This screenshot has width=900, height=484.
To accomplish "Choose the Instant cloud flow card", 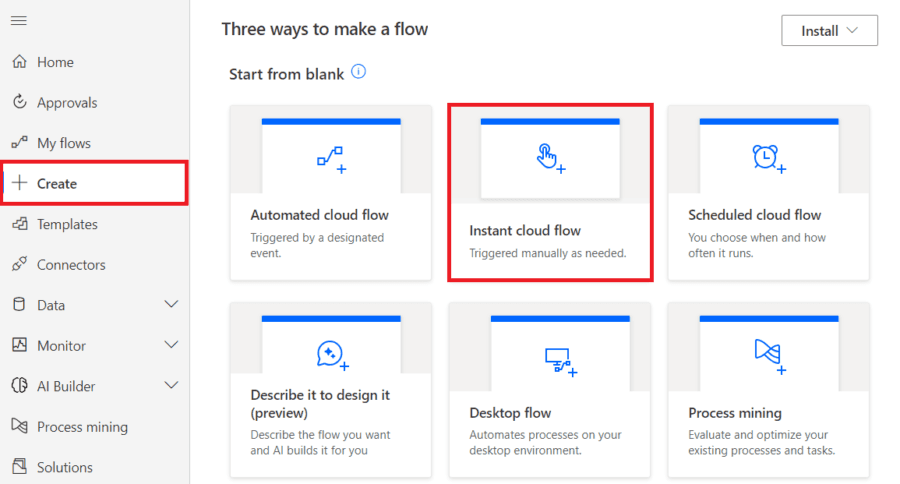I will (x=550, y=192).
